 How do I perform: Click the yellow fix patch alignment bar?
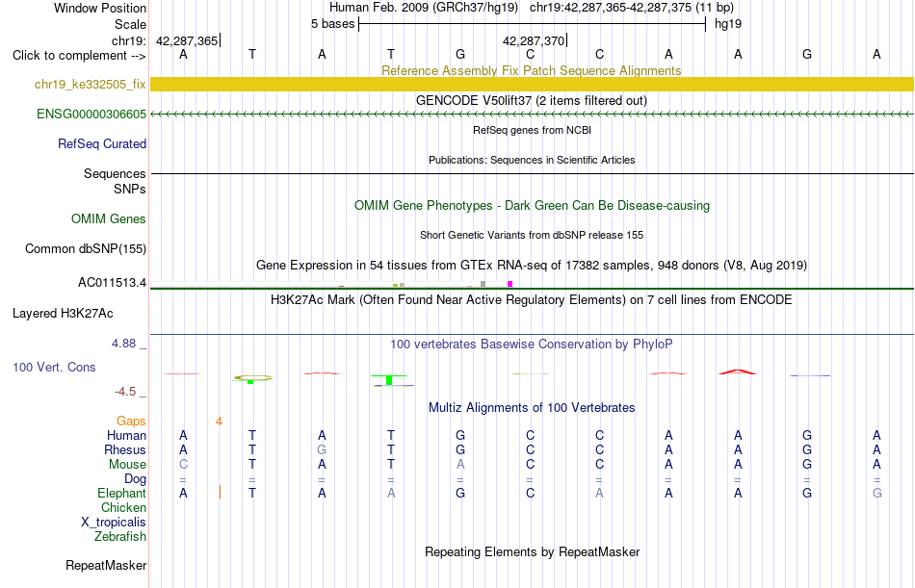click(532, 84)
